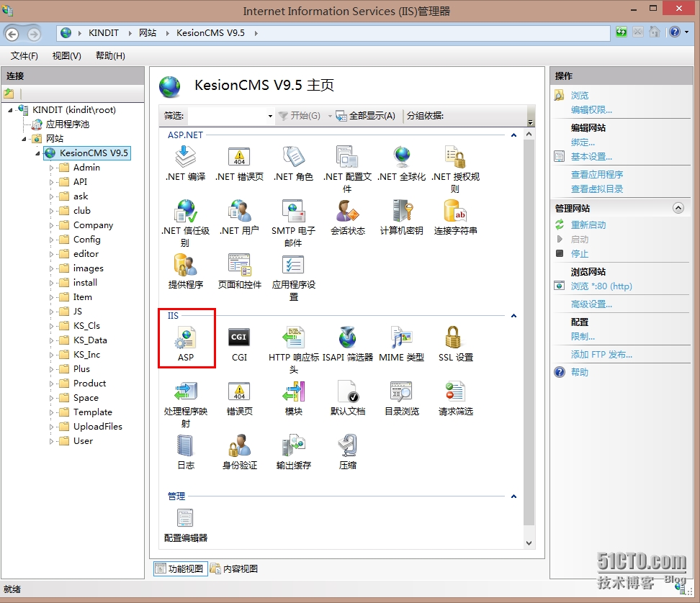Viewport: 700px width, 603px height.
Task: Click the feature pane scrollbar down arrow
Action: point(529,543)
